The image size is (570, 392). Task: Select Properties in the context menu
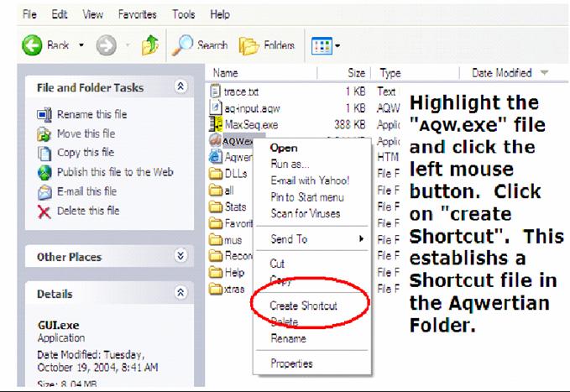coord(291,363)
